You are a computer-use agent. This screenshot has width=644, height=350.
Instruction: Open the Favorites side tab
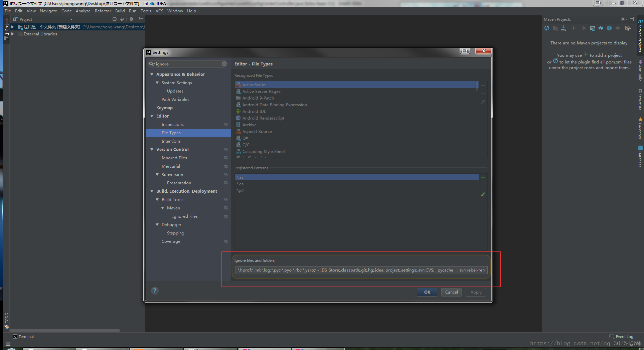(x=640, y=128)
